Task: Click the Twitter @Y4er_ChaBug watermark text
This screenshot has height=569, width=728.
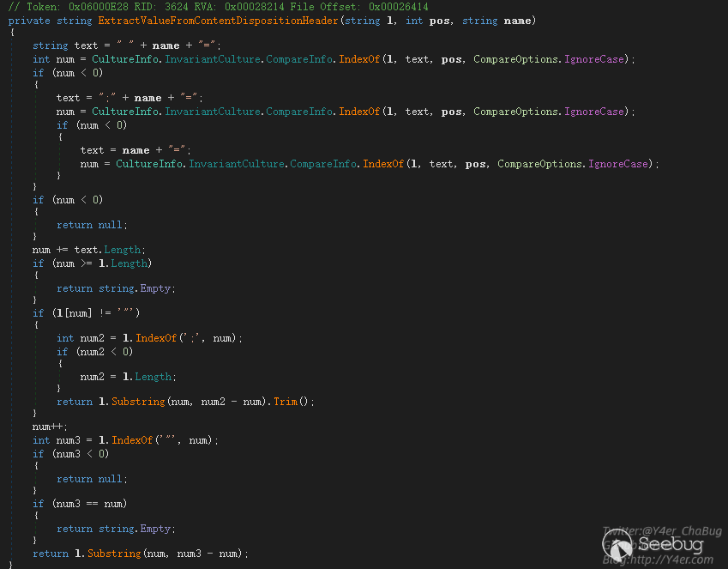Action: tap(661, 531)
